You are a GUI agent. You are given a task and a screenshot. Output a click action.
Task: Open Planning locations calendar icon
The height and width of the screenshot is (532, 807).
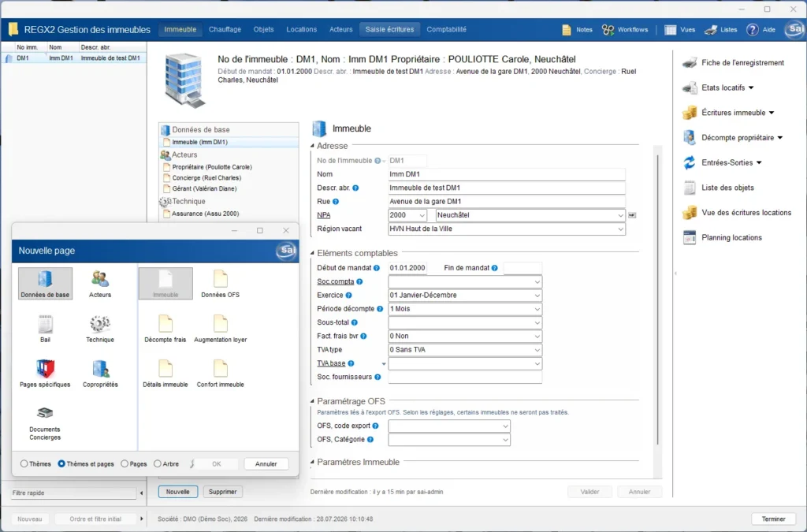tap(689, 238)
